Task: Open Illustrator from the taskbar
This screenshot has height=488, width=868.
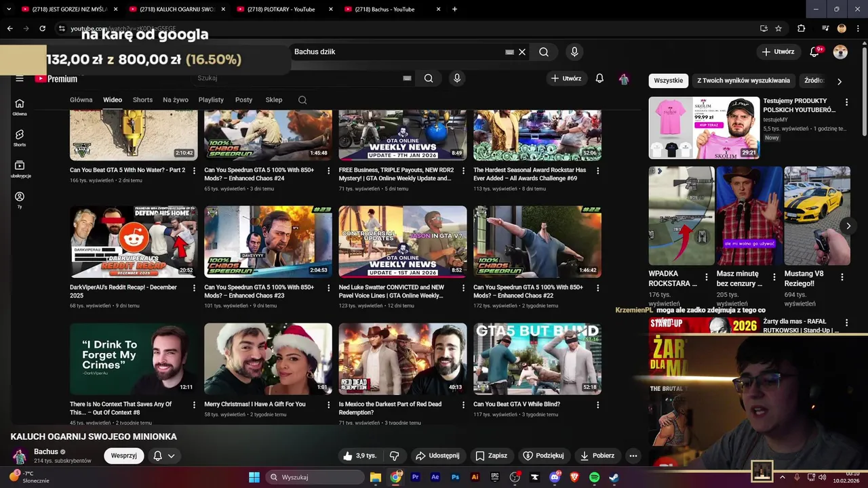Action: coord(475,477)
